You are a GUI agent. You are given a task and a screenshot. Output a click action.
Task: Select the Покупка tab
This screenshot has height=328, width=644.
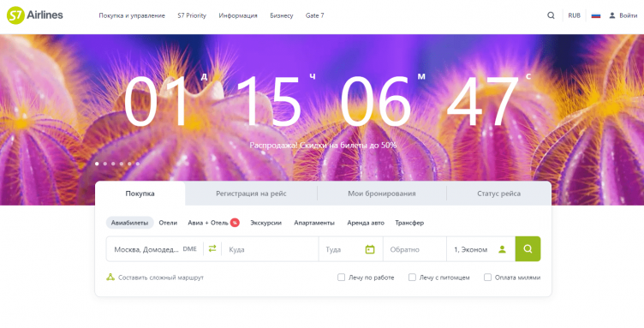click(x=140, y=194)
